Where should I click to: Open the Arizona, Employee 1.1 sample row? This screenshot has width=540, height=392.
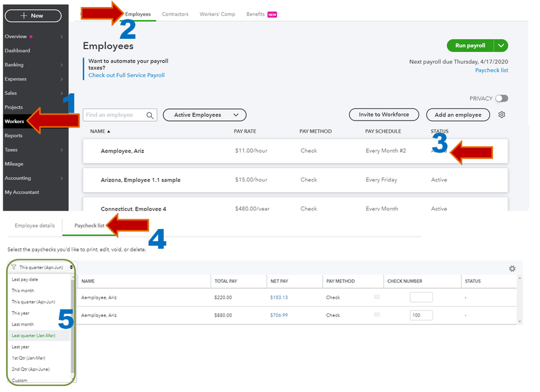(x=295, y=180)
